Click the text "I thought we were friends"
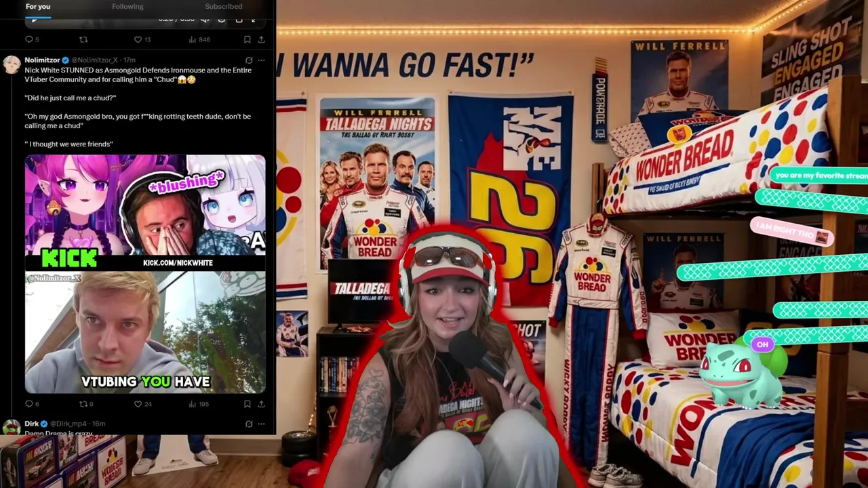868x488 pixels. tap(68, 144)
